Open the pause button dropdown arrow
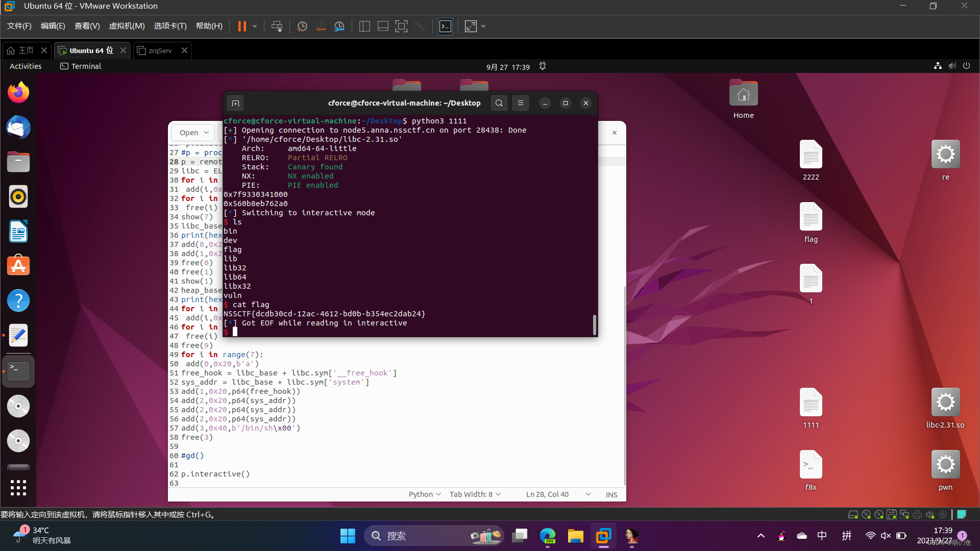980x551 pixels. point(254,27)
